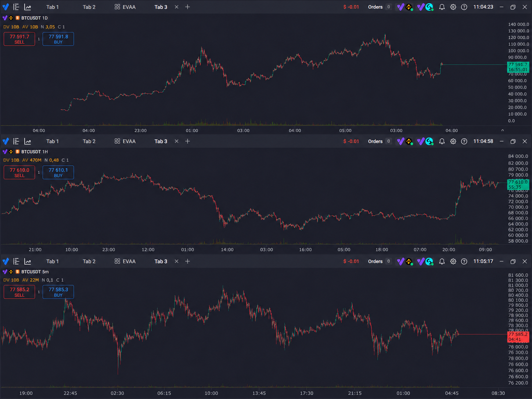Close Tab 3 in the 5m window

177,261
